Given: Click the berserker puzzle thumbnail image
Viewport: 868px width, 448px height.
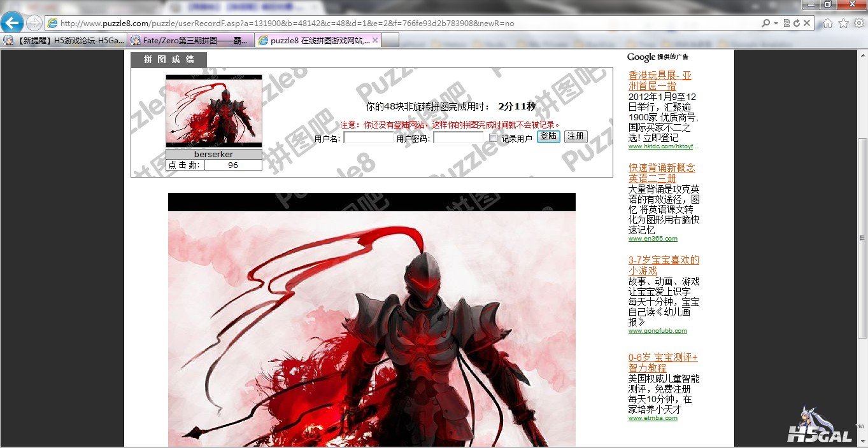Looking at the screenshot, I should click(214, 111).
